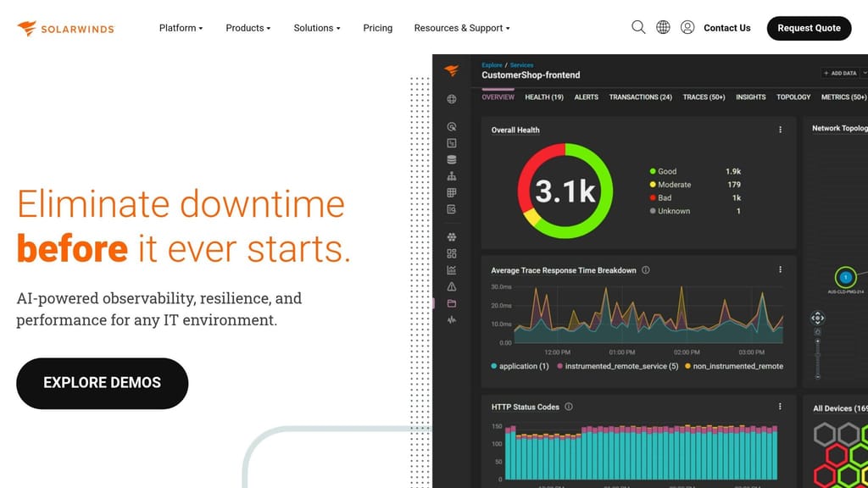Toggle instrumented_remote_service (5) legend entry
This screenshot has height=488, width=868.
point(617,366)
